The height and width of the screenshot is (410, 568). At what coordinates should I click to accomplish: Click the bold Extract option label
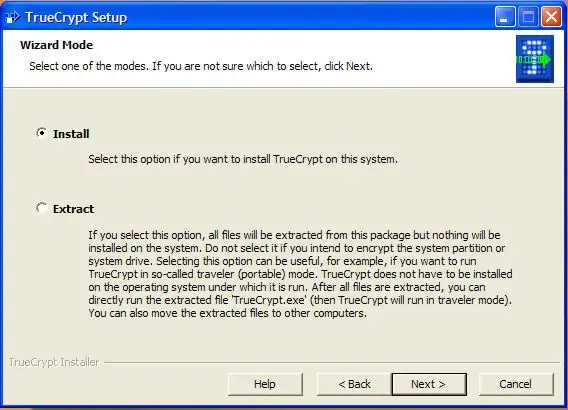click(x=73, y=209)
